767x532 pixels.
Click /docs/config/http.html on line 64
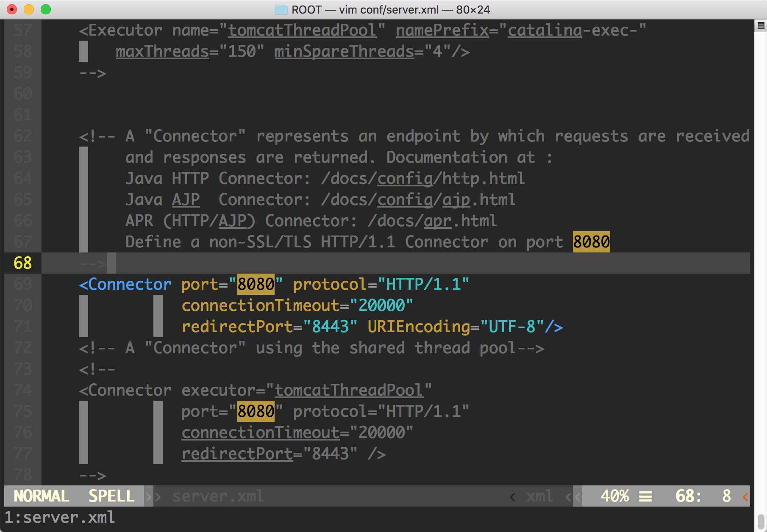tap(423, 178)
